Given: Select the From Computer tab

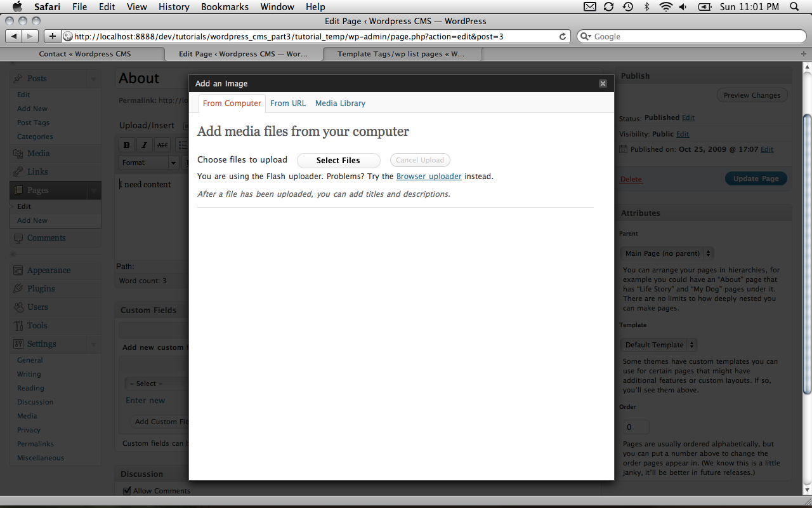Looking at the screenshot, I should click(x=232, y=104).
